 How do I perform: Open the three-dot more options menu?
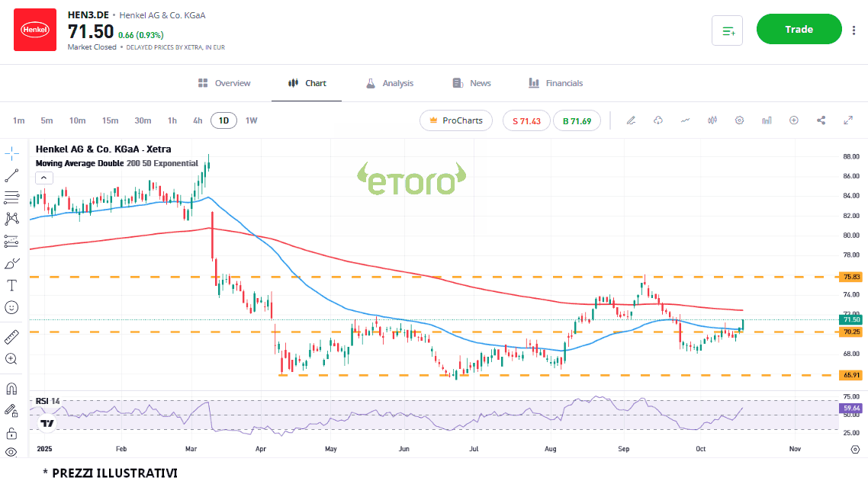[x=853, y=30]
